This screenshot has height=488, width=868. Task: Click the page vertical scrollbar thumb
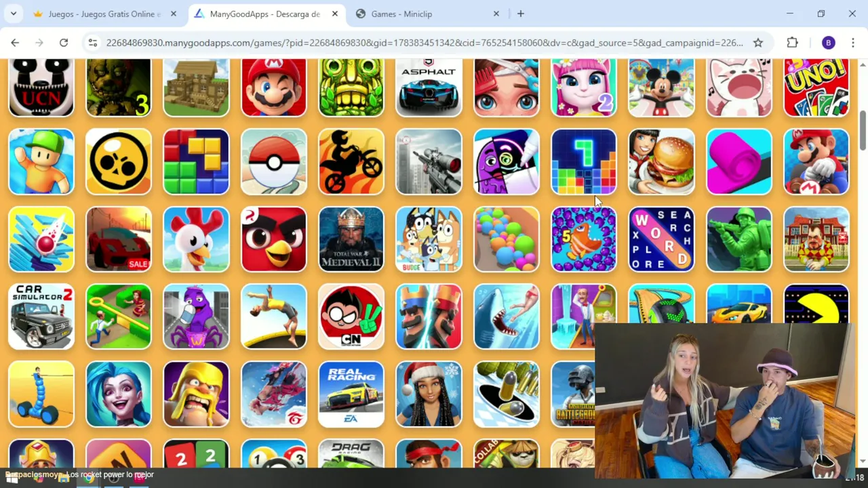863,131
